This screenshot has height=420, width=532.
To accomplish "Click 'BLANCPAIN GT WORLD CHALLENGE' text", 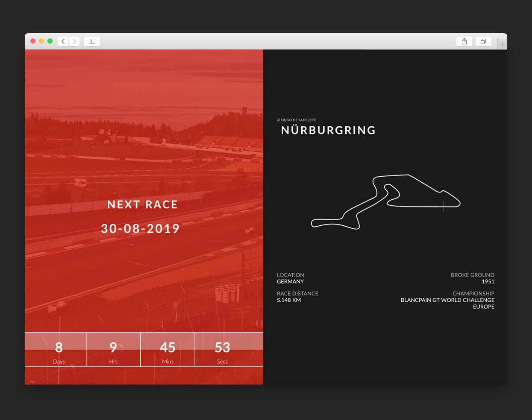I will click(x=447, y=300).
